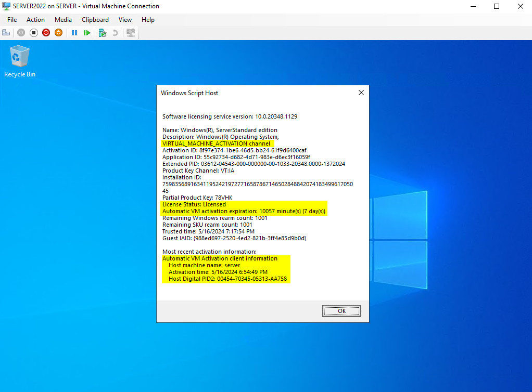Revert the VM to the previous checkpoint
Viewport: 532px width, 392px height.
pyautogui.click(x=115, y=33)
